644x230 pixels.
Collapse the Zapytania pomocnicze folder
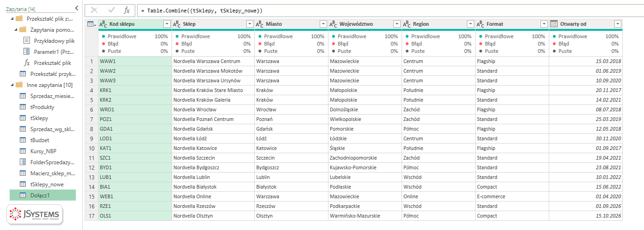tap(15, 29)
